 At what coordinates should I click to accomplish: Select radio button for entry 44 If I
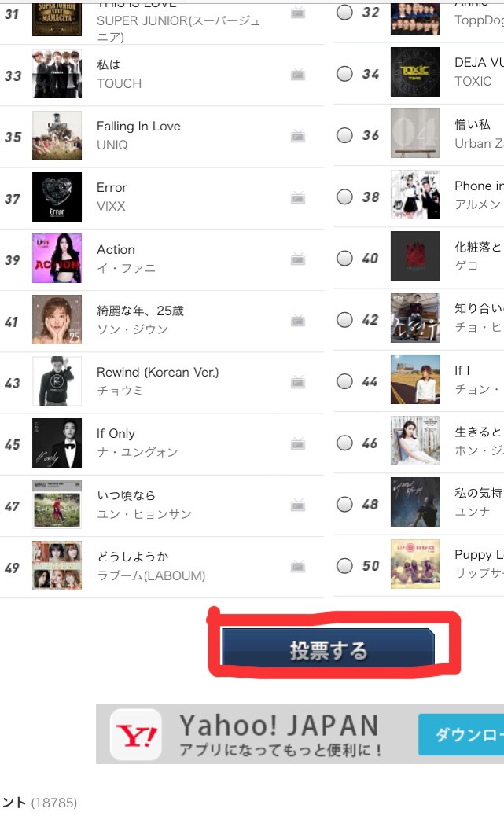click(x=344, y=381)
